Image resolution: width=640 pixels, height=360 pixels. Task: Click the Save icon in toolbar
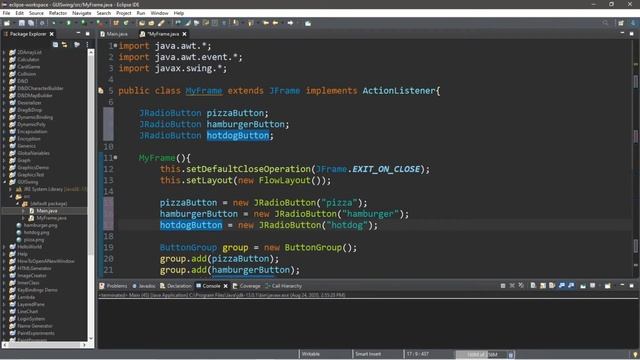22,23
